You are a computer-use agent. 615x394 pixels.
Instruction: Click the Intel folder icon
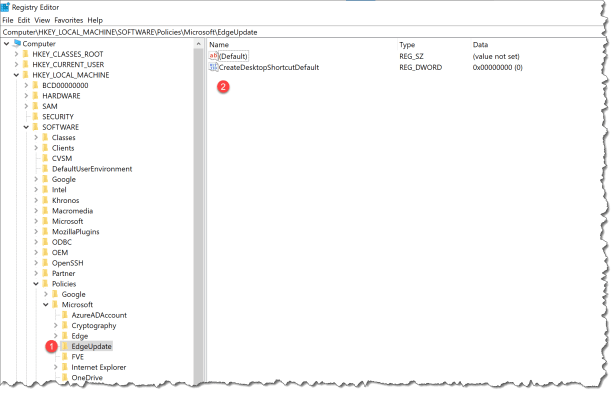(45, 190)
